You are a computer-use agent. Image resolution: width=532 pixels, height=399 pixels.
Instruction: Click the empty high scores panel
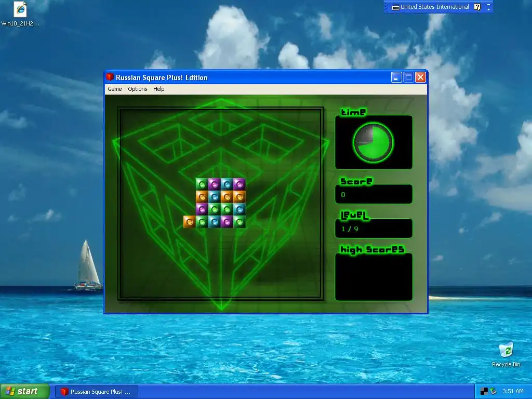374,277
